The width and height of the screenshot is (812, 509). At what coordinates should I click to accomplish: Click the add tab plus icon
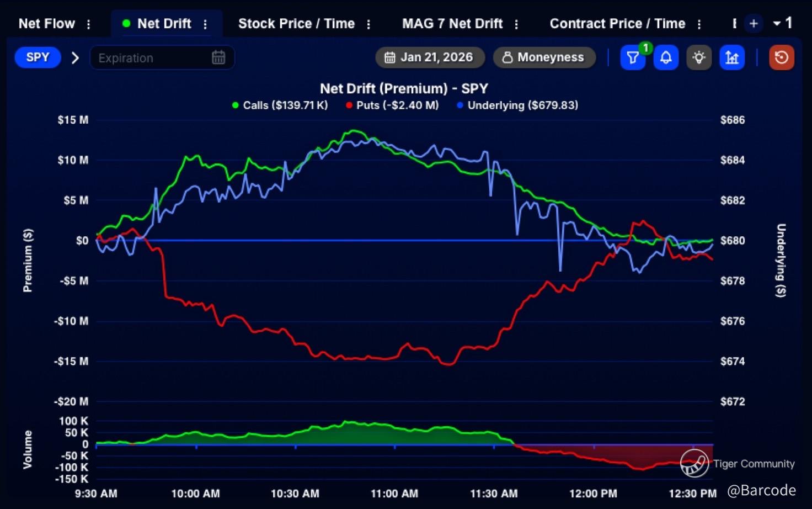[x=754, y=24]
